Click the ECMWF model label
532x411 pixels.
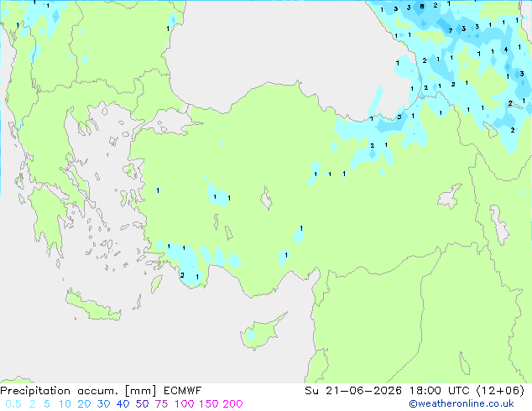[x=183, y=391]
